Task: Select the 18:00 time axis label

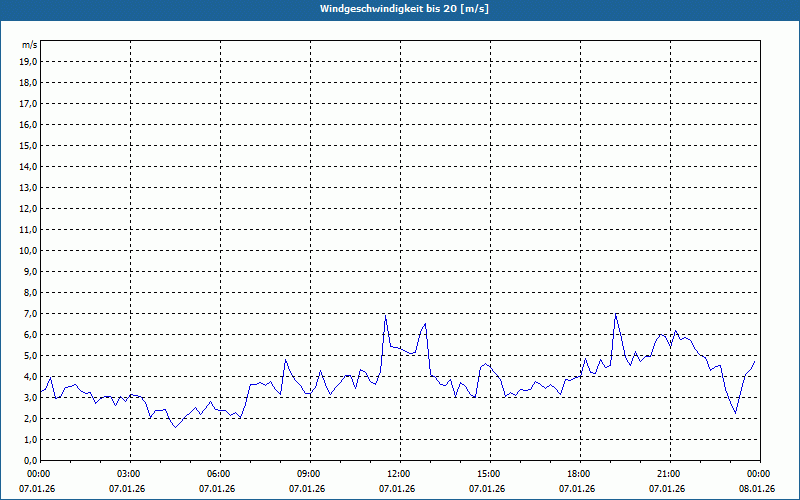Action: 579,473
